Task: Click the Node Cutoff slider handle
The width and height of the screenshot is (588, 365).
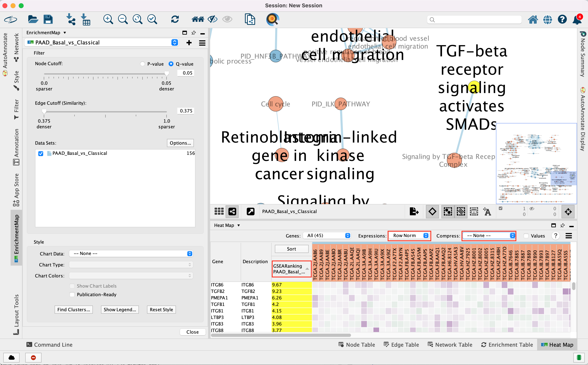Action: click(167, 73)
